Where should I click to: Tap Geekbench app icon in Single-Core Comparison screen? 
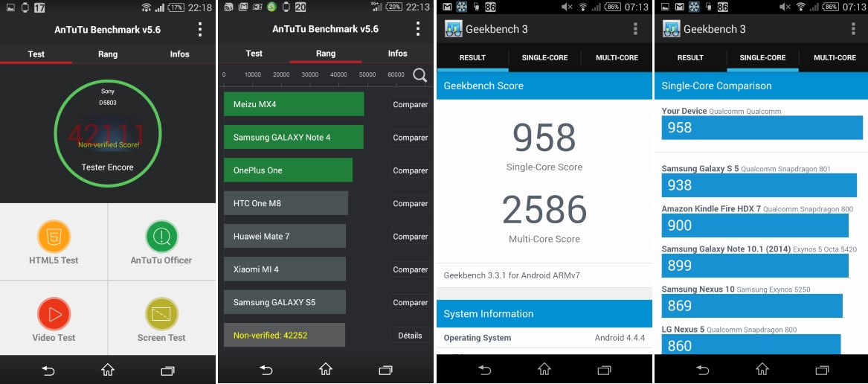click(x=672, y=29)
